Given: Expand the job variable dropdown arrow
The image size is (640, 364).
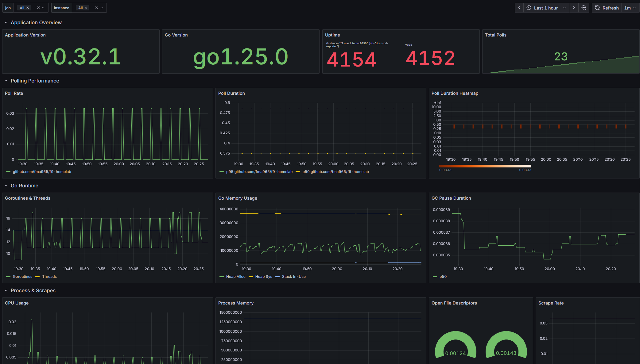Looking at the screenshot, I should (43, 8).
